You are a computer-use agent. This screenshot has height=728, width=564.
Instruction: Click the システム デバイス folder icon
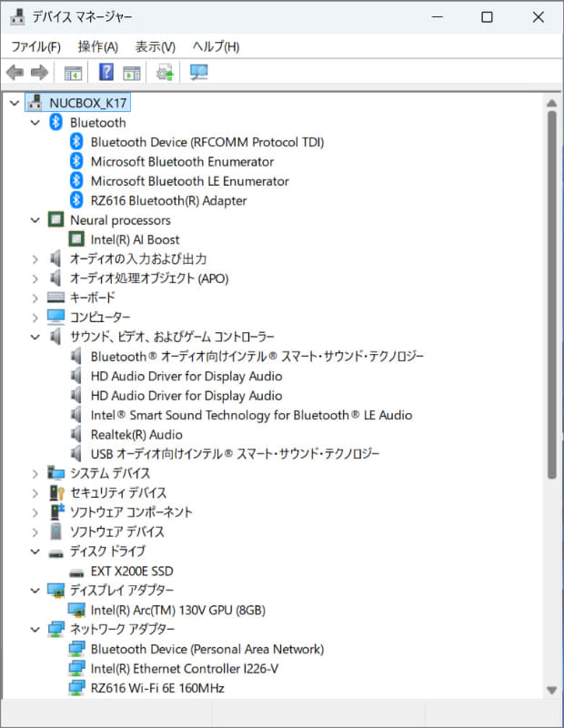55,472
